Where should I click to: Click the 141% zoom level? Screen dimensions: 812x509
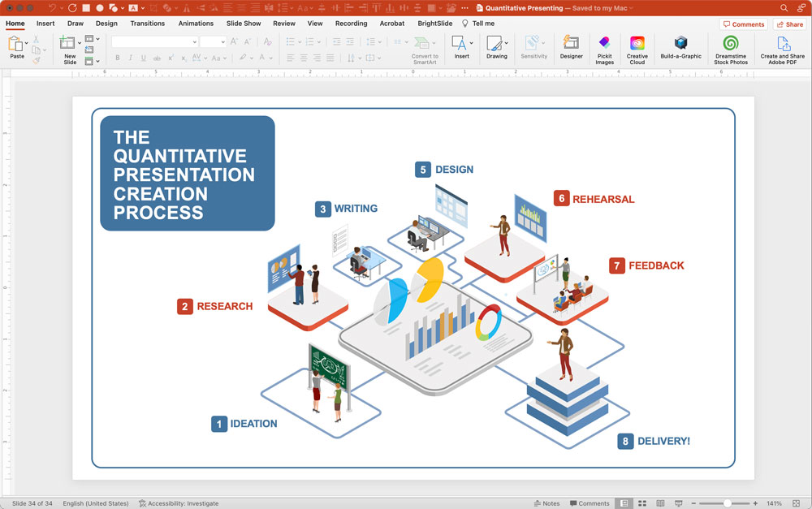click(774, 503)
